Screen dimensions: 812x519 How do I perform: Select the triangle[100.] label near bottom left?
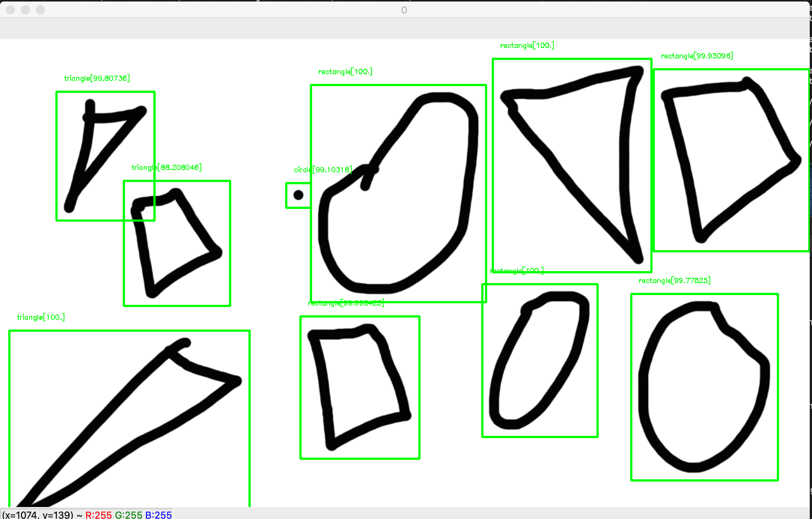point(41,317)
